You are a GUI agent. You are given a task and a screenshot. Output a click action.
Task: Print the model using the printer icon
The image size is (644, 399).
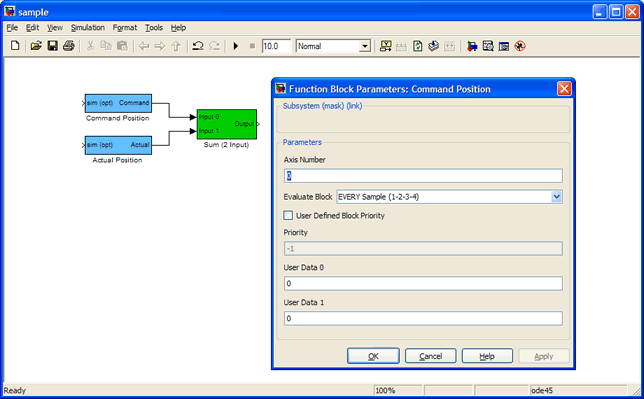point(69,46)
